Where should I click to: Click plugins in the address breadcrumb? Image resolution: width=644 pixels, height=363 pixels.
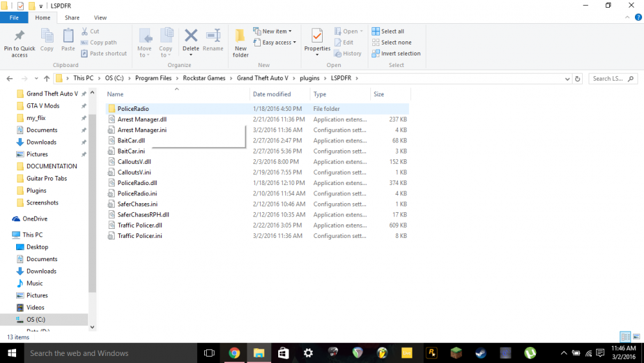tap(310, 78)
